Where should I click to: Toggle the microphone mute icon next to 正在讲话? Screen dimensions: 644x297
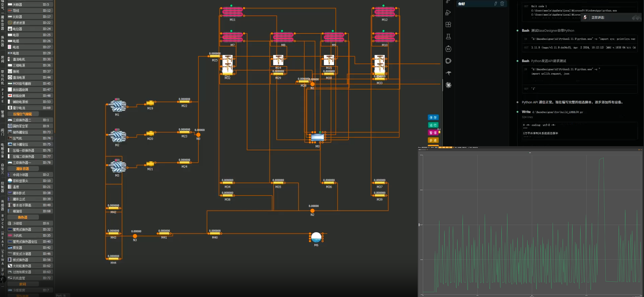pos(585,17)
